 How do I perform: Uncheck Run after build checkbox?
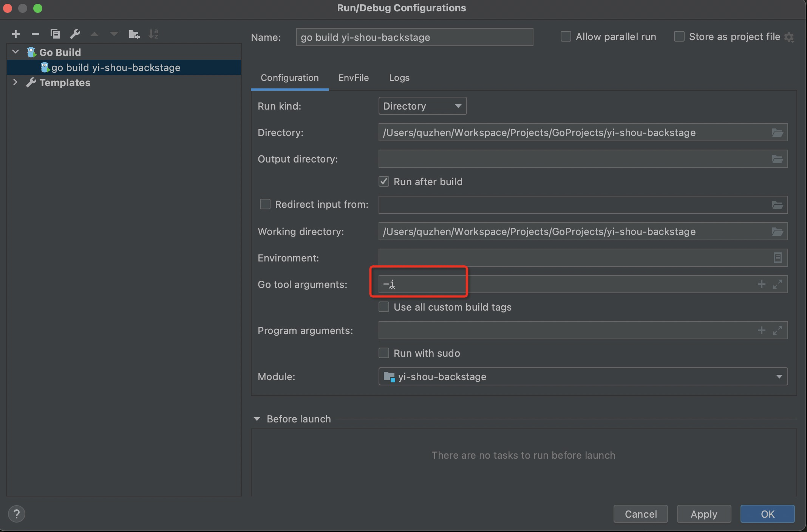pos(384,182)
